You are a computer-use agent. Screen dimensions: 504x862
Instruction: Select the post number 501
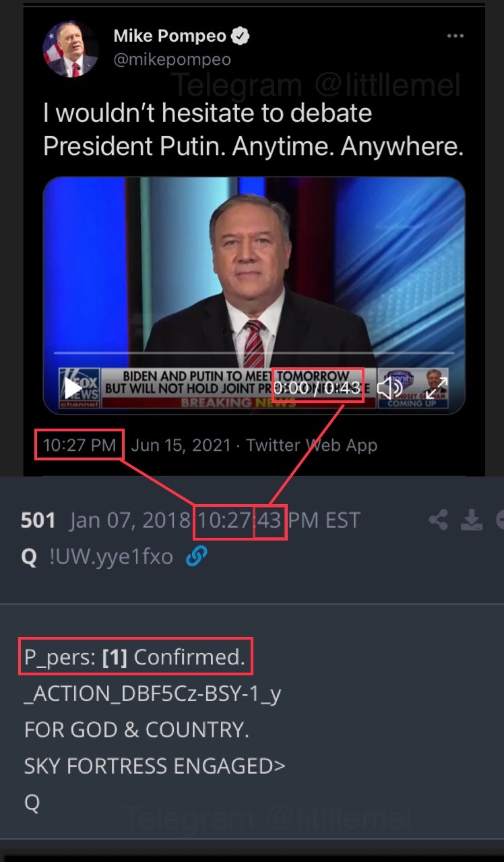pyautogui.click(x=38, y=520)
